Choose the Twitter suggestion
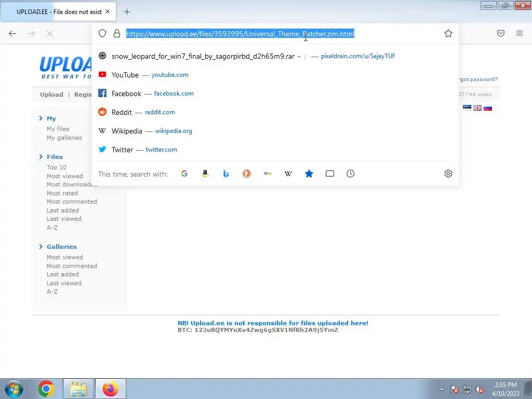532x399 pixels. coord(275,149)
